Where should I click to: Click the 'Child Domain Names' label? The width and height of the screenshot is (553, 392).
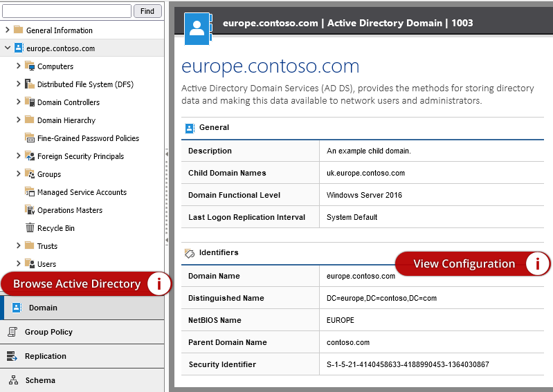click(x=227, y=173)
